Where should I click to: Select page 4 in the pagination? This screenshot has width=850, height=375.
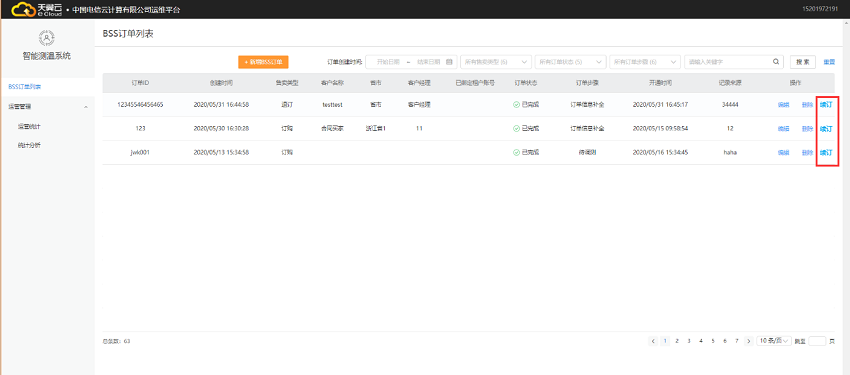click(701, 341)
